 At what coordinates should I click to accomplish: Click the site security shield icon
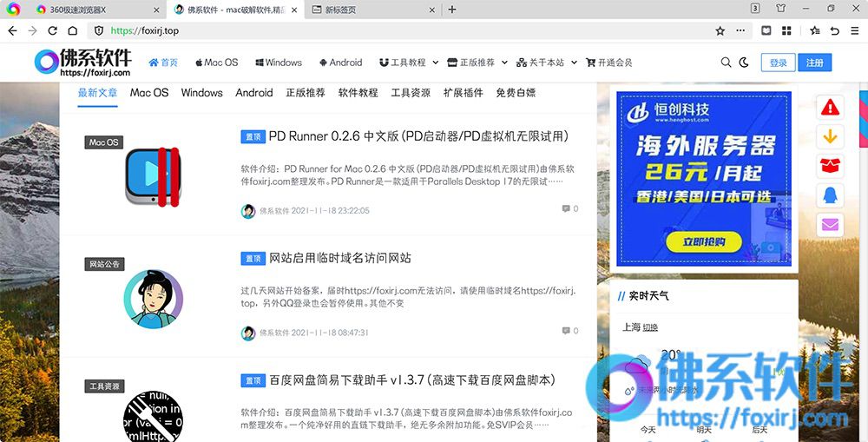pyautogui.click(x=99, y=31)
